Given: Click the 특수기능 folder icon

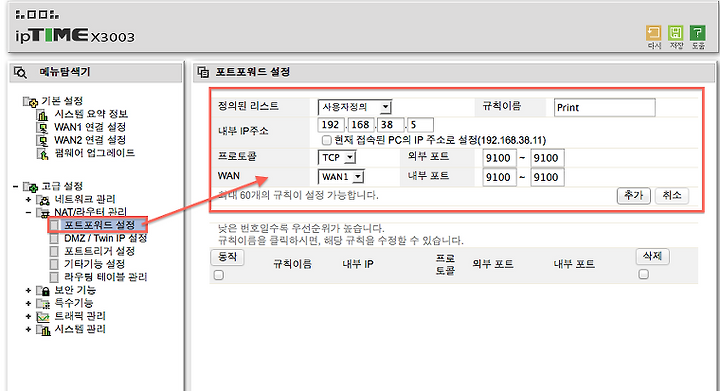Looking at the screenshot, I should click(43, 303).
